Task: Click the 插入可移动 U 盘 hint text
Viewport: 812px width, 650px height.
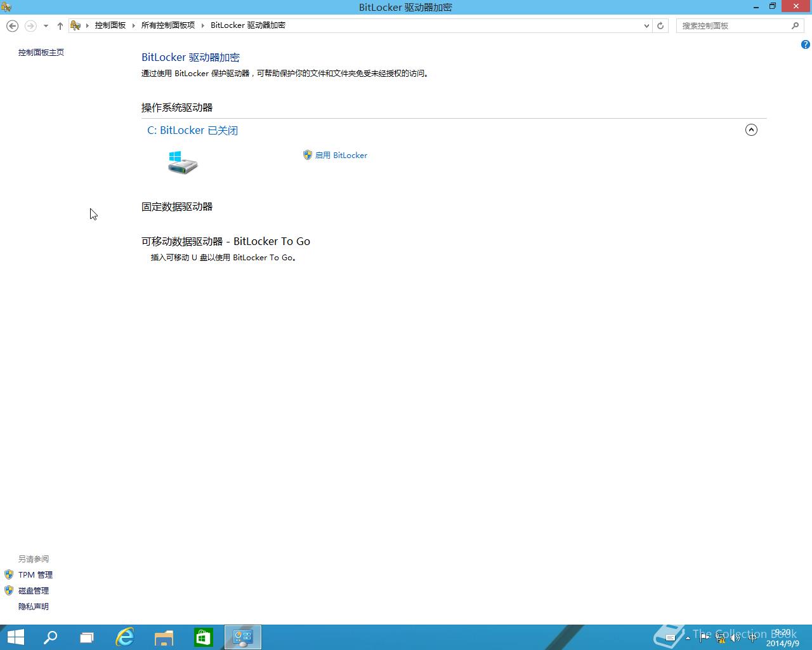Action: click(x=223, y=258)
